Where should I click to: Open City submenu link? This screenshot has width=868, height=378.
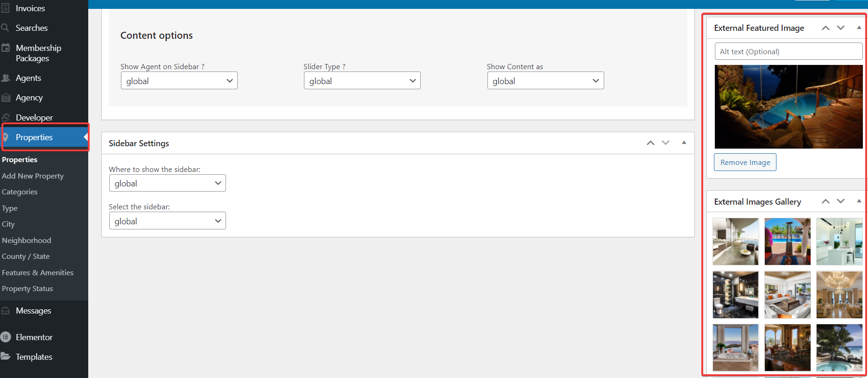8,224
